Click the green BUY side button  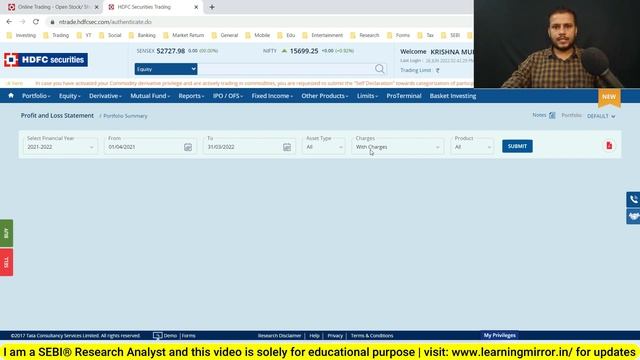tap(6, 233)
